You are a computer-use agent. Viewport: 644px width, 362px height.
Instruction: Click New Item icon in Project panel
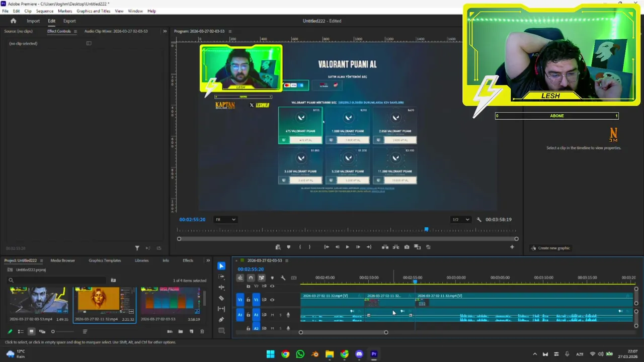(x=191, y=331)
